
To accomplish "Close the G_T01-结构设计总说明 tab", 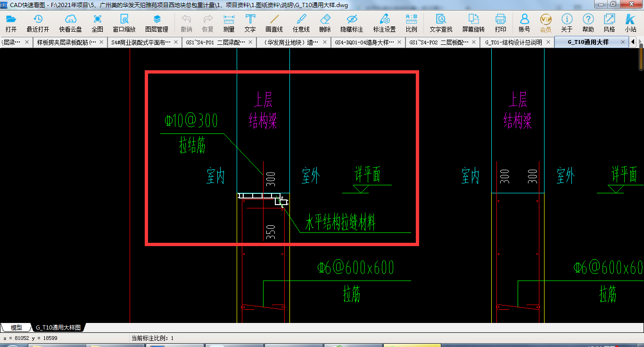I will coord(548,42).
